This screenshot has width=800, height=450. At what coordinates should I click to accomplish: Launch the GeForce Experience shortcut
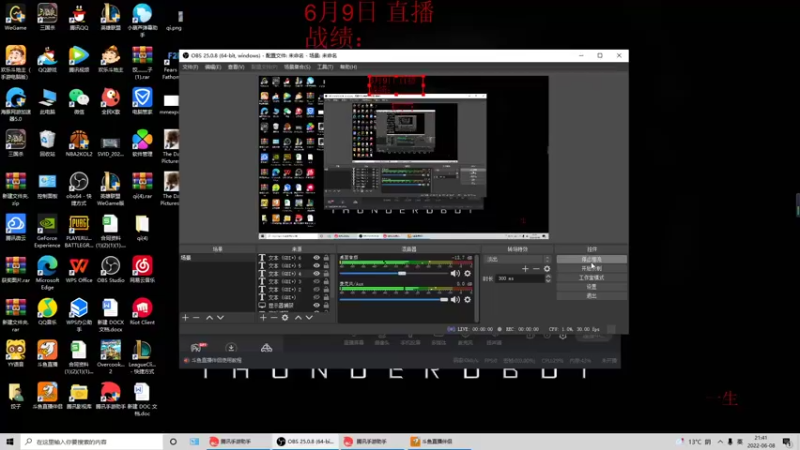point(47,231)
